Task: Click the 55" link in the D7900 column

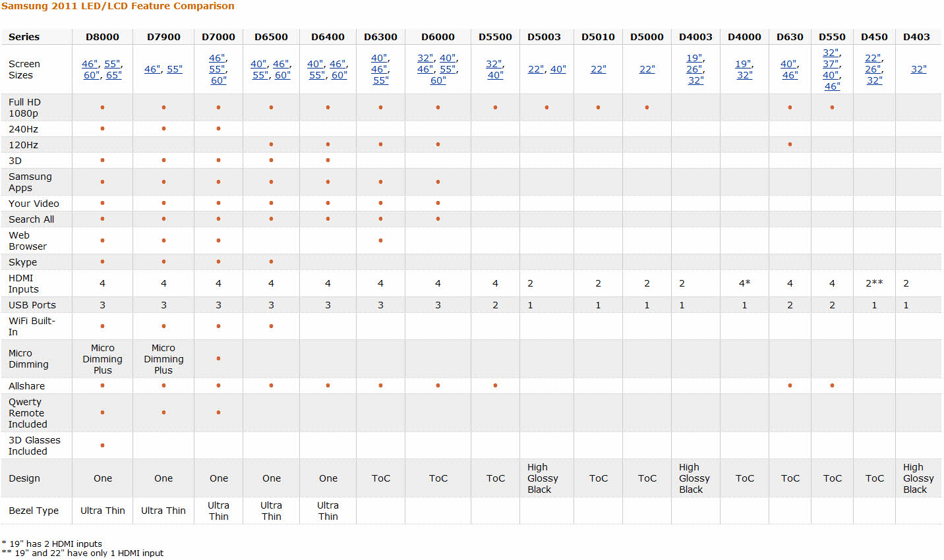Action: pyautogui.click(x=175, y=69)
